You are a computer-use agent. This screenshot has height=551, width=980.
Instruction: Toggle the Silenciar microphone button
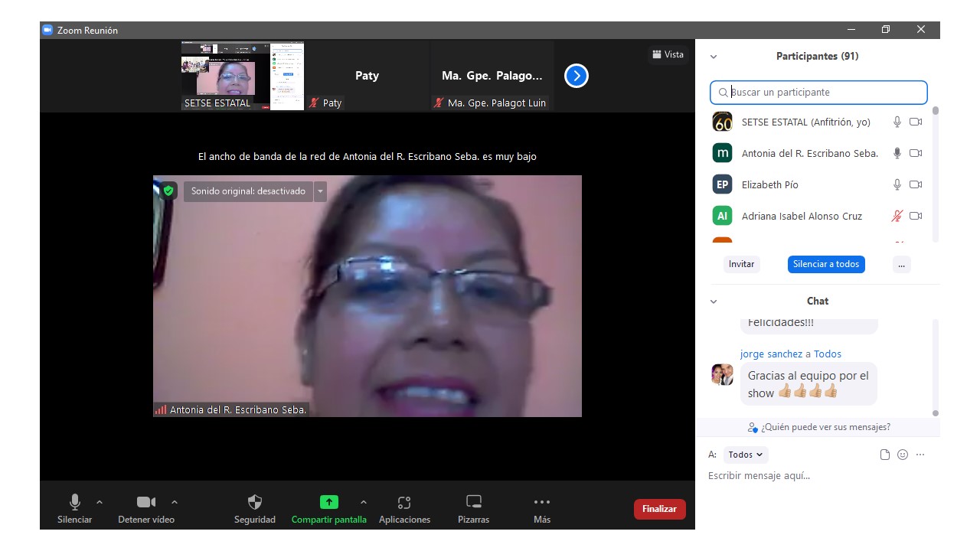(75, 503)
